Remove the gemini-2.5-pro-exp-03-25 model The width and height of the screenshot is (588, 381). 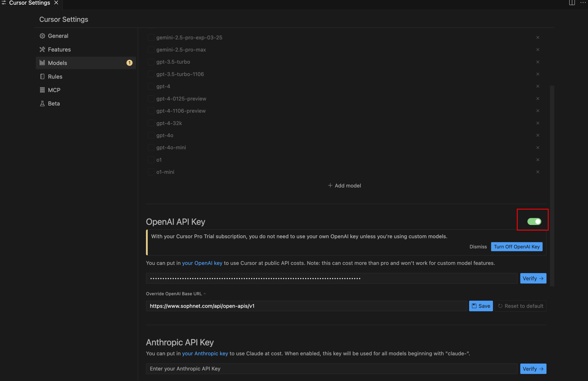click(x=538, y=37)
